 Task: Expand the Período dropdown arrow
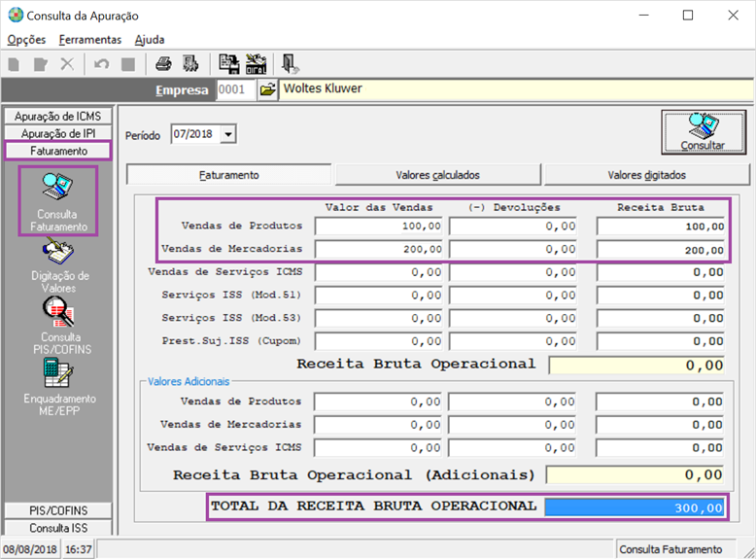[228, 134]
